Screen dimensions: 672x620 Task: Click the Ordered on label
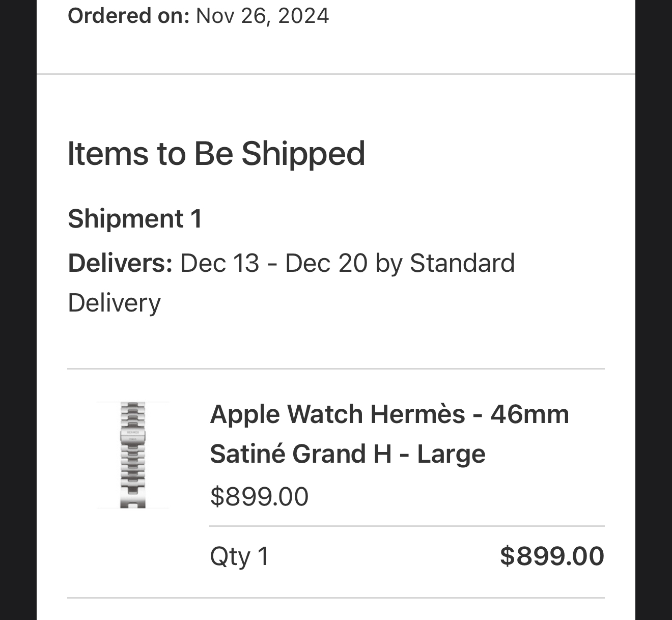pyautogui.click(x=128, y=16)
